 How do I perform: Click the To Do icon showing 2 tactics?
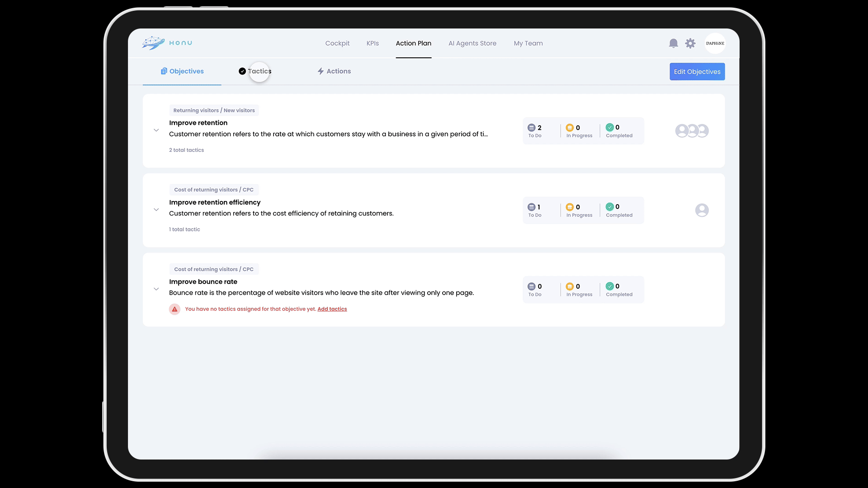click(x=532, y=128)
